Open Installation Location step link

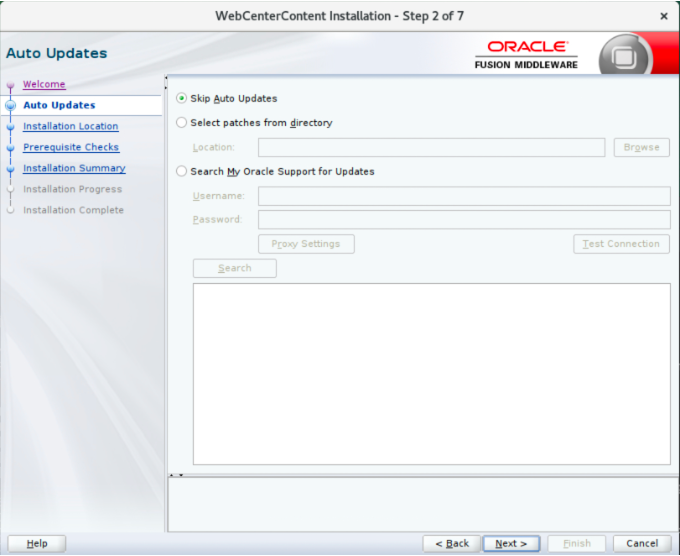[71, 126]
